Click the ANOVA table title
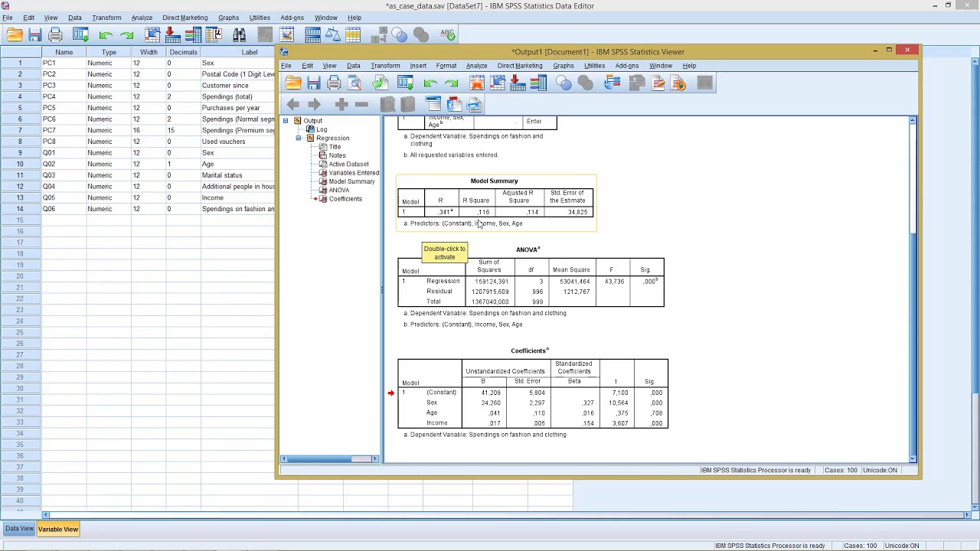This screenshot has width=980, height=551. 528,249
